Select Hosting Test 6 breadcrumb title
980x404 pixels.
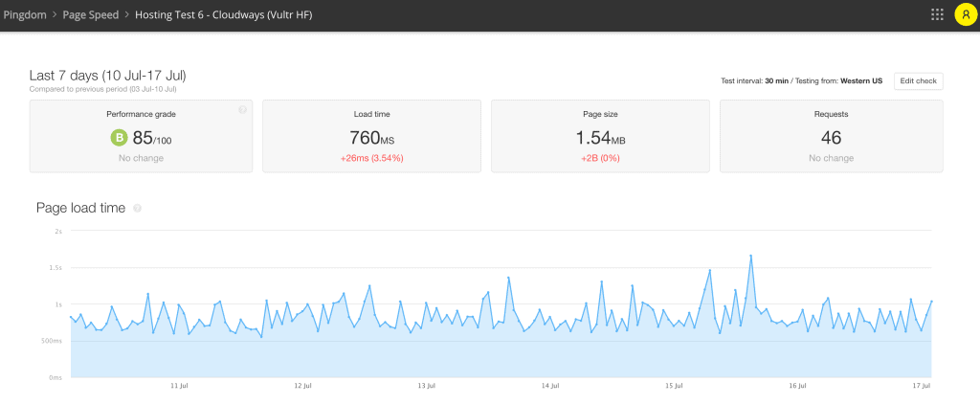[224, 15]
